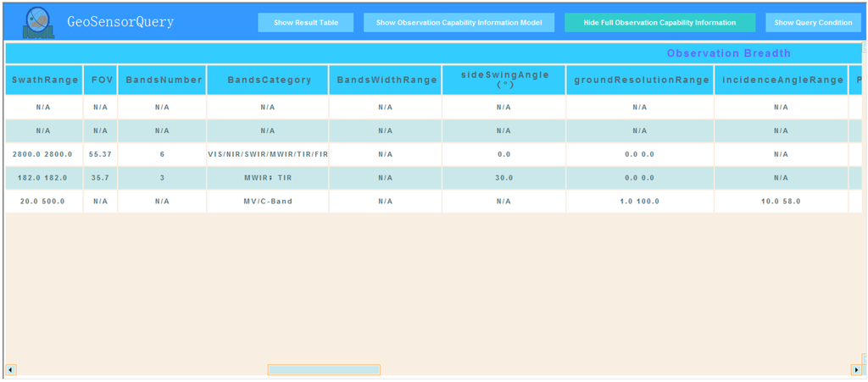Click the GeoSensorQuery logo icon

[x=39, y=22]
